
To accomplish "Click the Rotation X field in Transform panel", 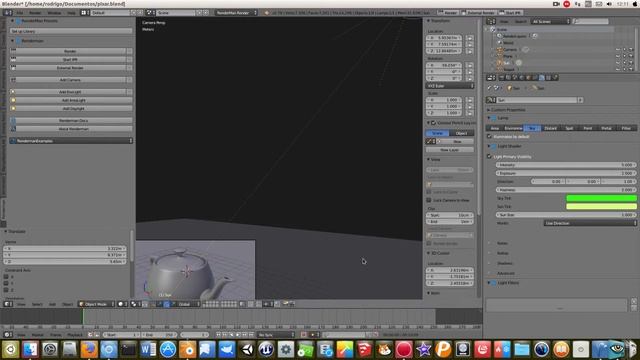I will point(444,65).
